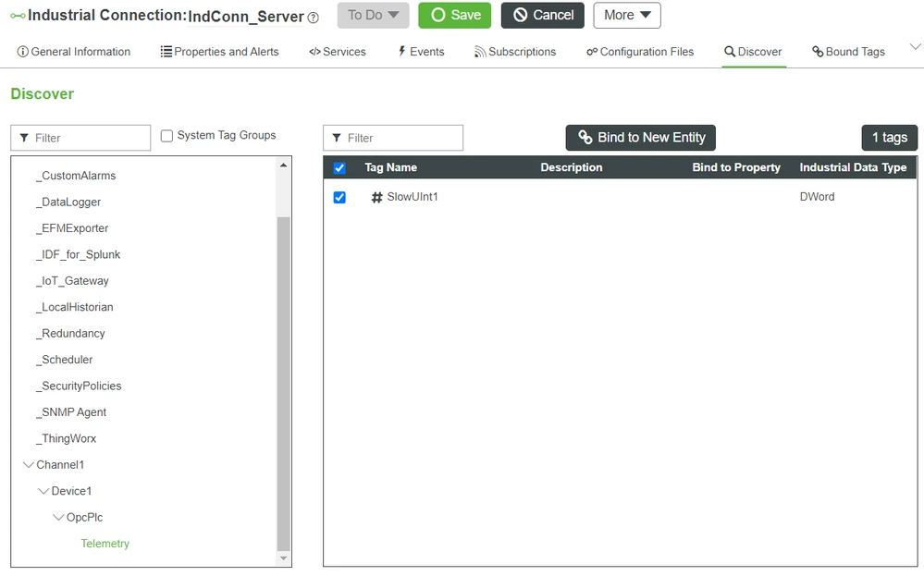Select _ThingWorx in the tree
Screen dimensions: 924x576
tap(66, 439)
